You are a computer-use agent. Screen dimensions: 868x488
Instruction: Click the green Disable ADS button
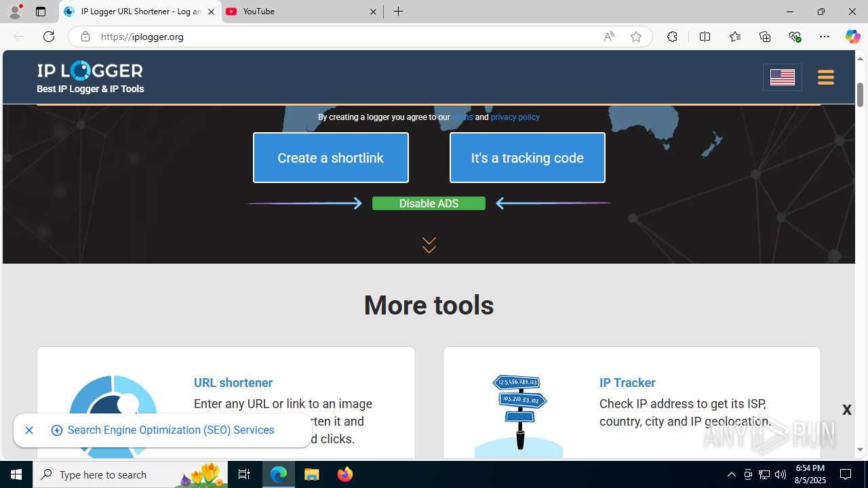click(429, 203)
